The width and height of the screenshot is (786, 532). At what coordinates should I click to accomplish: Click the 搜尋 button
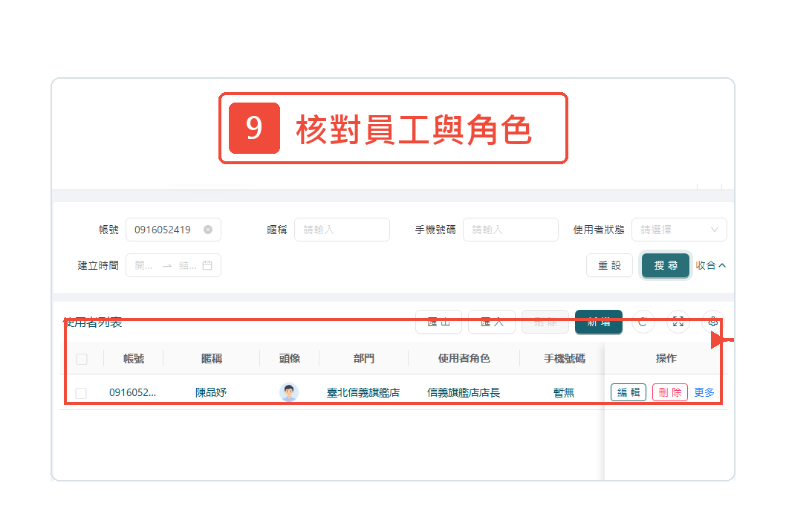tap(666, 265)
